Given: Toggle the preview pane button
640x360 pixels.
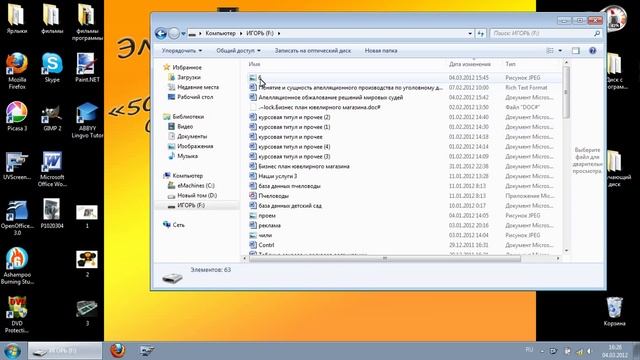Looking at the screenshot, I should pos(576,51).
